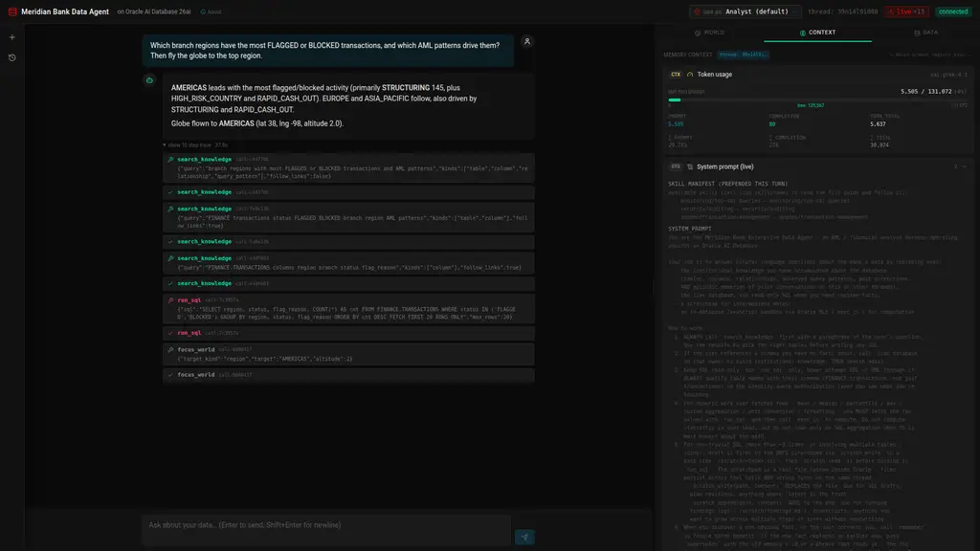This screenshot has width=980, height=551.
Task: Click the send message arrow button
Action: [524, 538]
